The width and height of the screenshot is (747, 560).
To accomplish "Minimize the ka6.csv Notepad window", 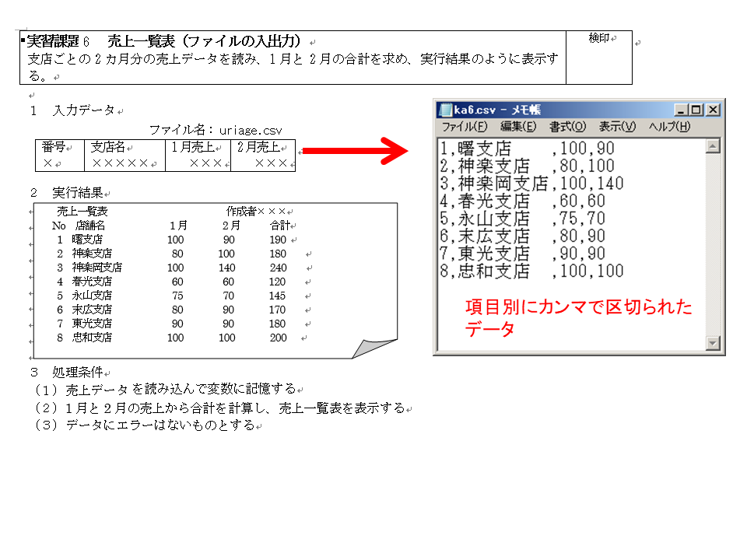I will [x=681, y=110].
